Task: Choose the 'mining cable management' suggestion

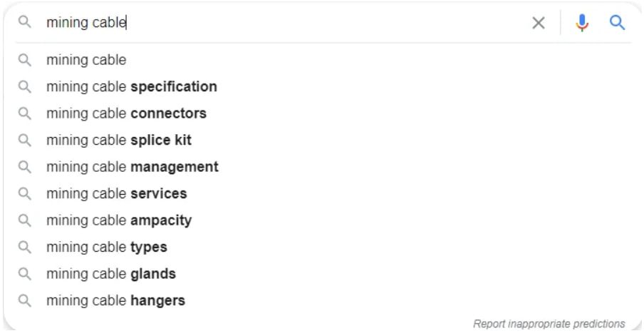Action: (323, 166)
